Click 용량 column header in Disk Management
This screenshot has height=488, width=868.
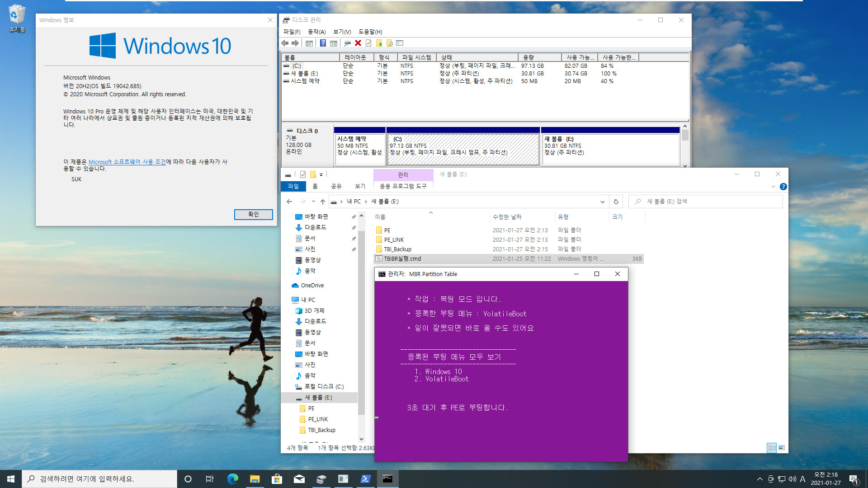tap(540, 57)
